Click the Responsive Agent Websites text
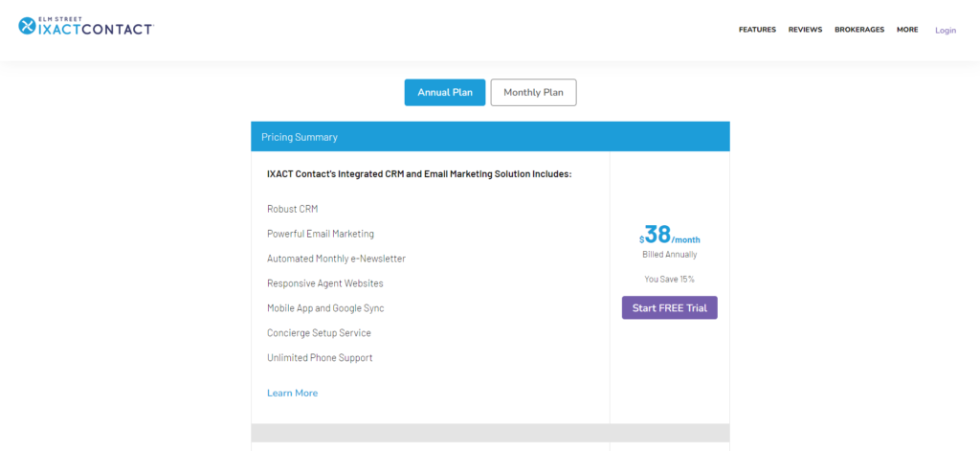The width and height of the screenshot is (980, 451). point(325,283)
